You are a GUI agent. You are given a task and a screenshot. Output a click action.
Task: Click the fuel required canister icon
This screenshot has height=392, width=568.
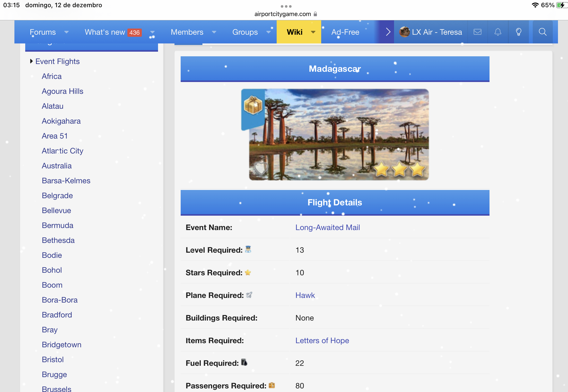tap(244, 362)
